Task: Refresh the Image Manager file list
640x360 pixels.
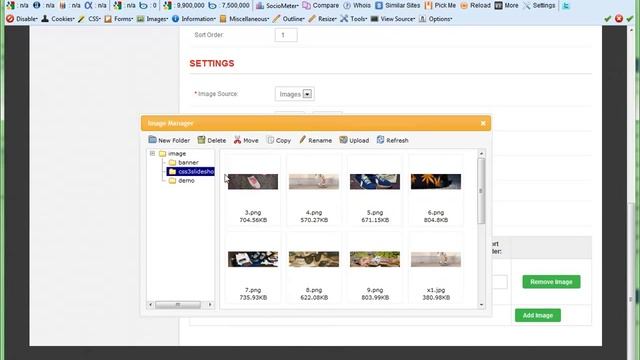Action: [392, 140]
